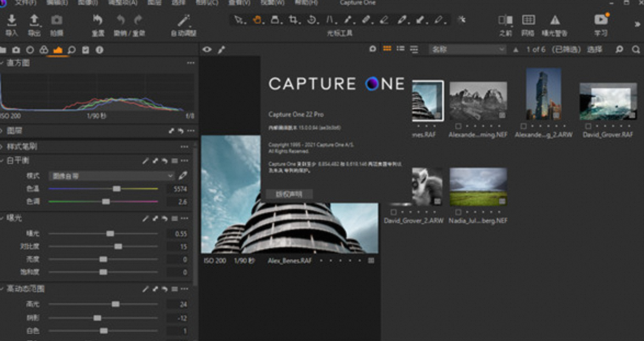Select the rotate straighten cursor tool
The image size is (644, 341).
pos(312,20)
